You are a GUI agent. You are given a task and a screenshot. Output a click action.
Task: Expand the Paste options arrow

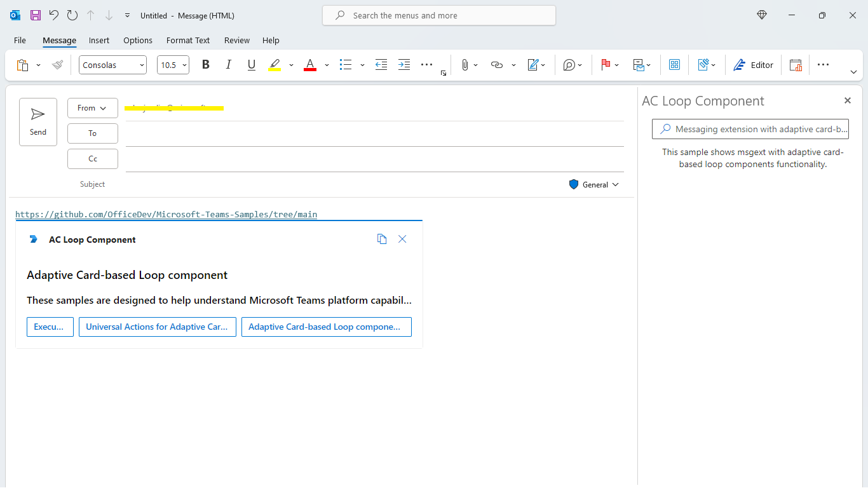tap(38, 65)
